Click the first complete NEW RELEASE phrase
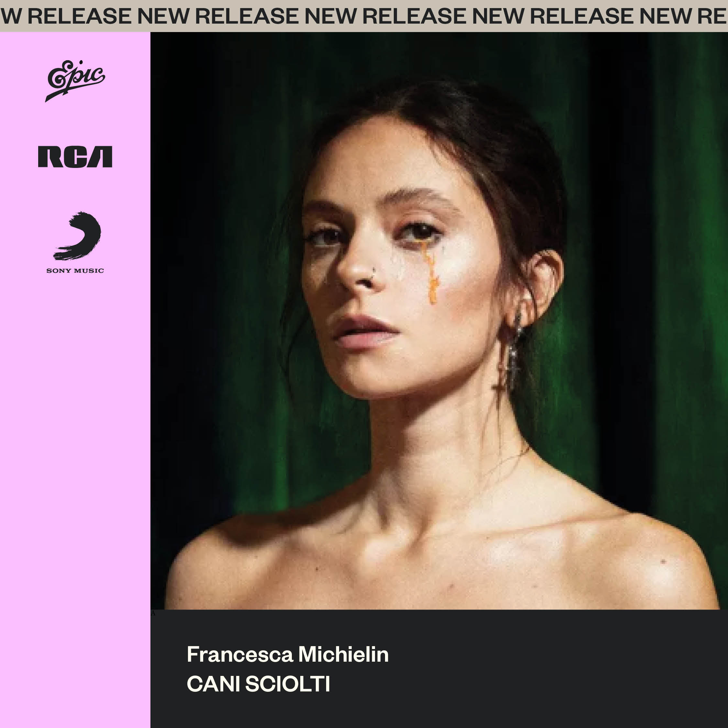728x728 pixels. (x=219, y=16)
